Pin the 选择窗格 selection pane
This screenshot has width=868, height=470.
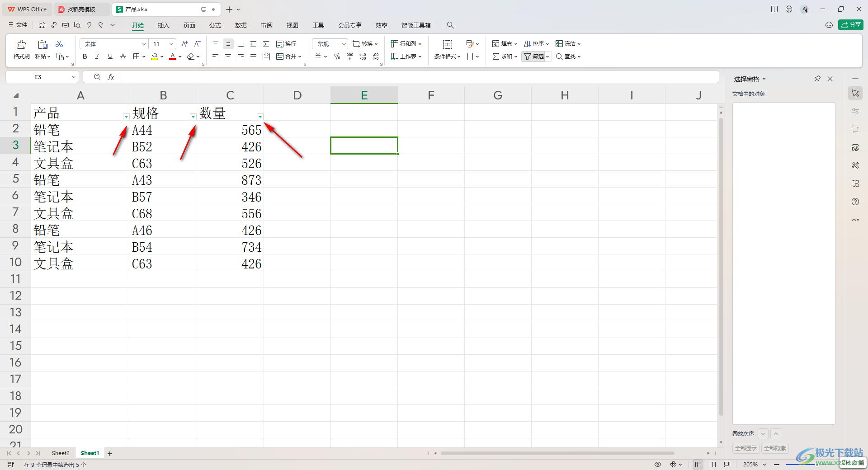click(817, 79)
